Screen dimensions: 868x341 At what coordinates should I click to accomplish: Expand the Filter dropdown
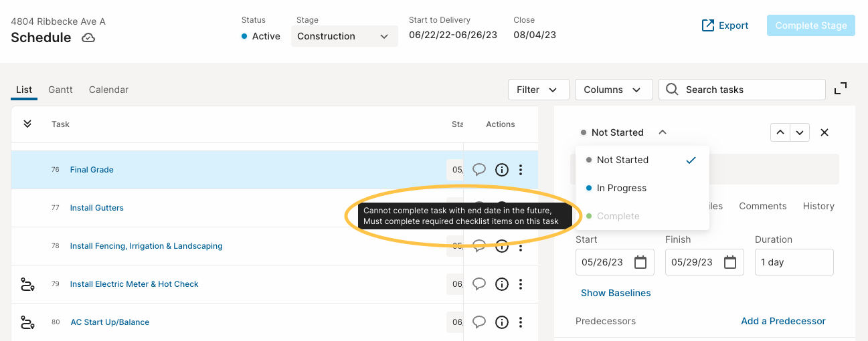pos(538,90)
